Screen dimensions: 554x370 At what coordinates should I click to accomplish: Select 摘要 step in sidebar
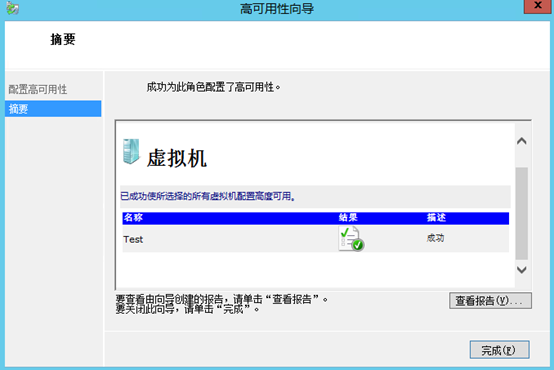click(x=53, y=109)
